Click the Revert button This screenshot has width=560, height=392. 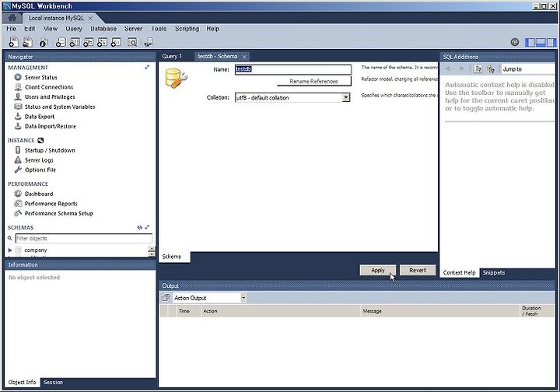[418, 270]
